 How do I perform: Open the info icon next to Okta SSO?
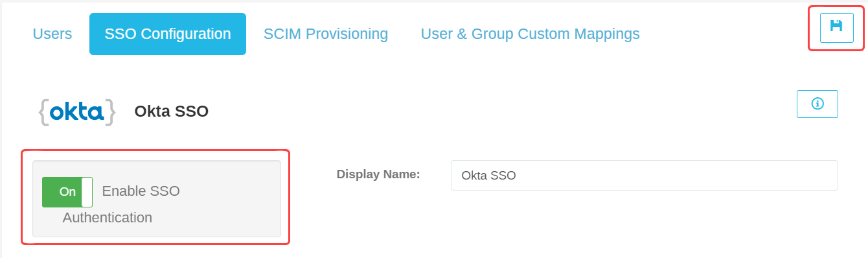coord(817,104)
